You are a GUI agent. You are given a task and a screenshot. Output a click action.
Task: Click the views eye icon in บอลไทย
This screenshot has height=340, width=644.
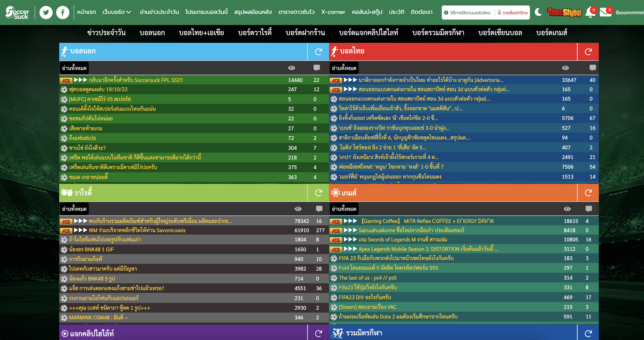(565, 68)
